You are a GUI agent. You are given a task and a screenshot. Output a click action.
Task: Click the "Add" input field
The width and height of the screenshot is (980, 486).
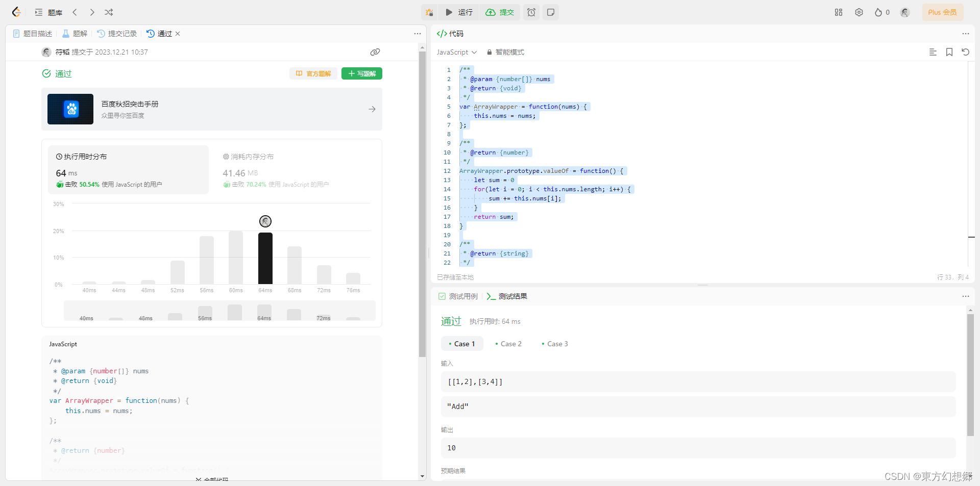[x=698, y=406]
